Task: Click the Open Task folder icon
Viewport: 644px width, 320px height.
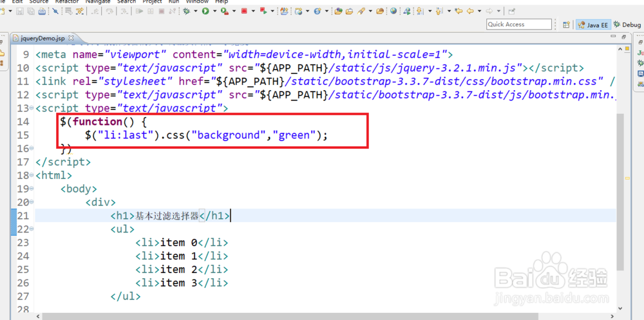Action: (349, 12)
